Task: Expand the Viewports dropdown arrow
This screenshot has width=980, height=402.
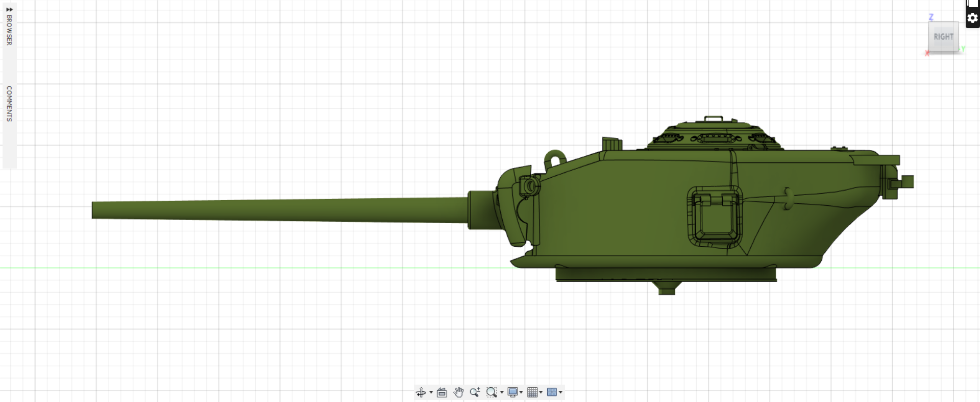Action: click(x=561, y=392)
